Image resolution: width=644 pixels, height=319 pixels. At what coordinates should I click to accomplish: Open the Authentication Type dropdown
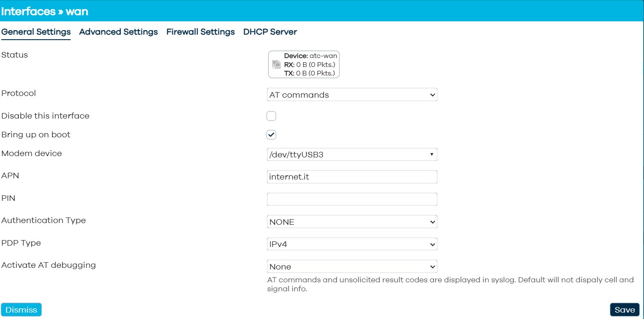click(x=352, y=222)
